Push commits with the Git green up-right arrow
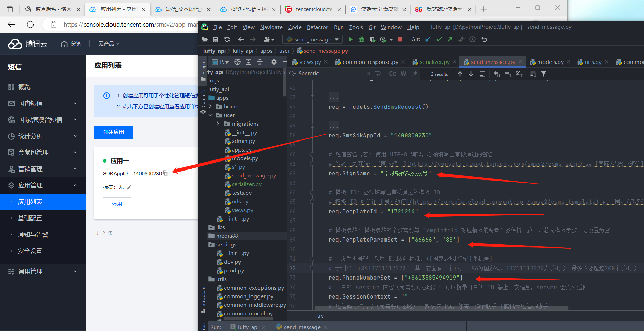The width and height of the screenshot is (644, 331). point(450,39)
